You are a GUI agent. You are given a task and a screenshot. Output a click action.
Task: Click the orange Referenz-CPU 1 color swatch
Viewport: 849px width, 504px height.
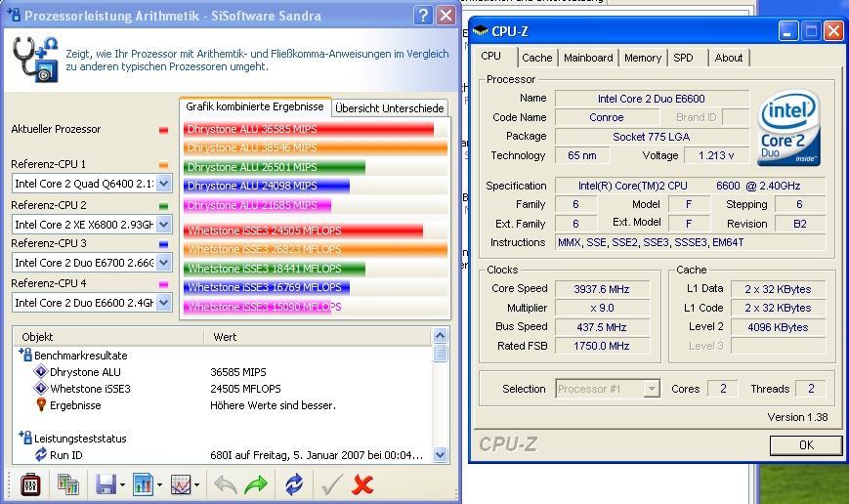click(x=163, y=165)
